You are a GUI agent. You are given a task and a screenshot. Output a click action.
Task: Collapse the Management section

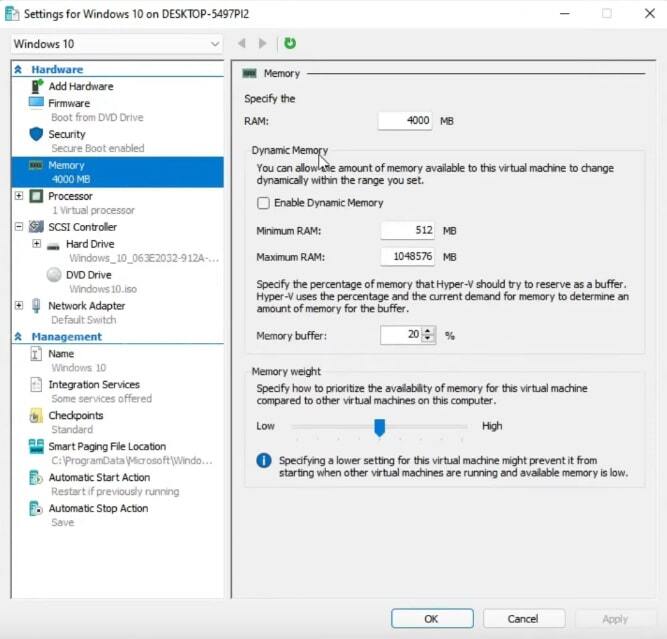[x=18, y=337]
